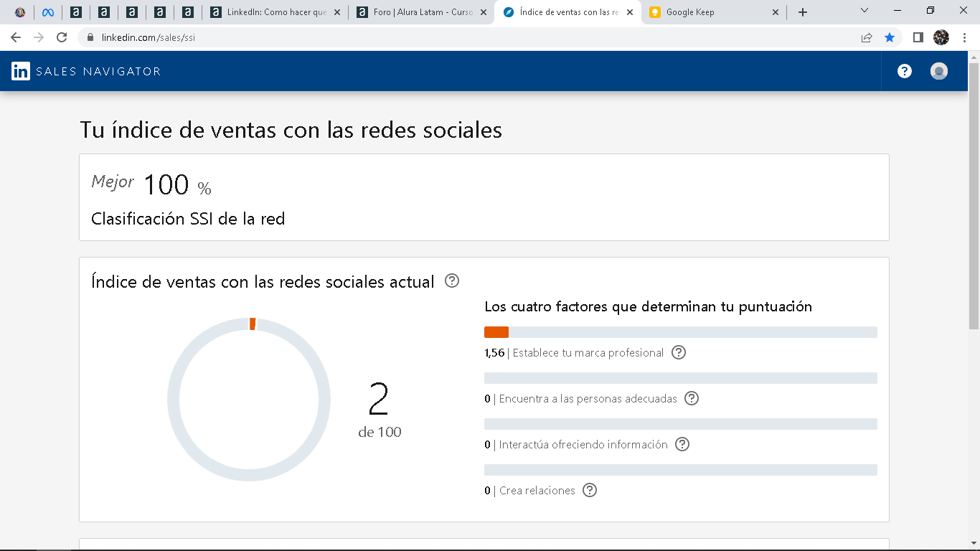Click the browser forward arrow
The height and width of the screenshot is (551, 980).
(x=39, y=37)
